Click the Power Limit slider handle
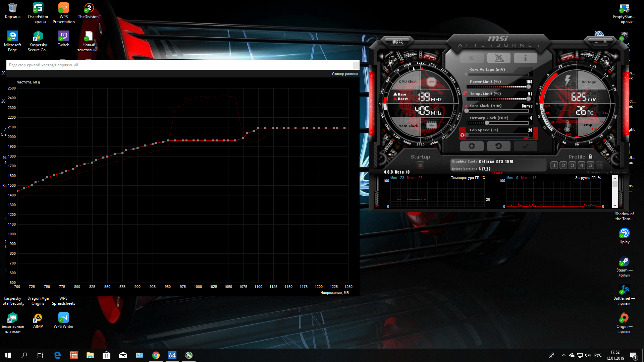The height and width of the screenshot is (362, 644). [x=529, y=87]
